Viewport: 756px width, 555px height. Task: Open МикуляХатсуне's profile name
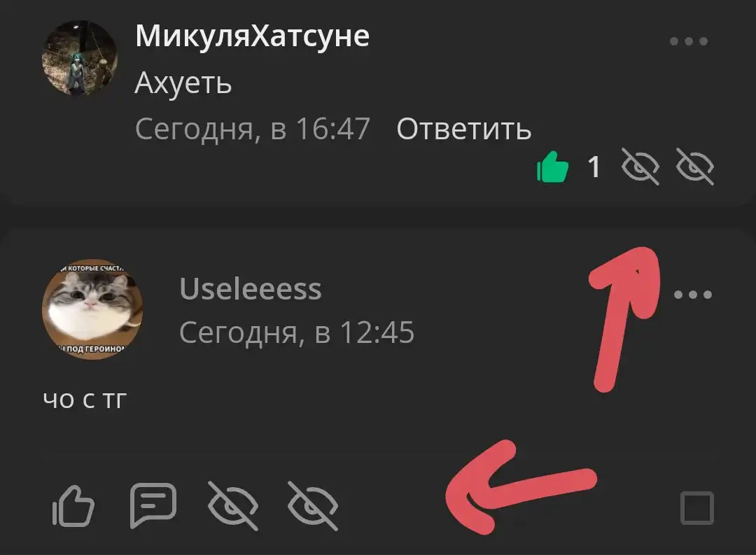pyautogui.click(x=252, y=36)
